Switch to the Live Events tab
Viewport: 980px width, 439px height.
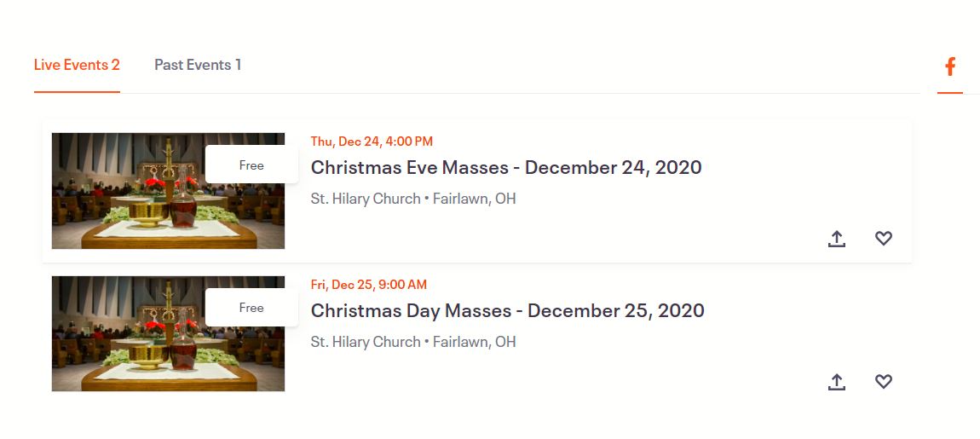(77, 65)
